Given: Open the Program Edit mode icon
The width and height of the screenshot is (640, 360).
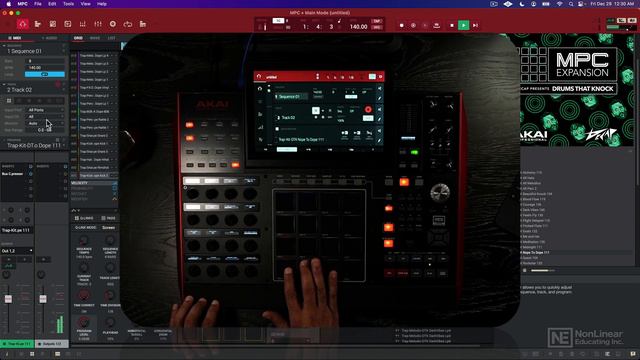Looking at the screenshot, I should pyautogui.click(x=53, y=24).
